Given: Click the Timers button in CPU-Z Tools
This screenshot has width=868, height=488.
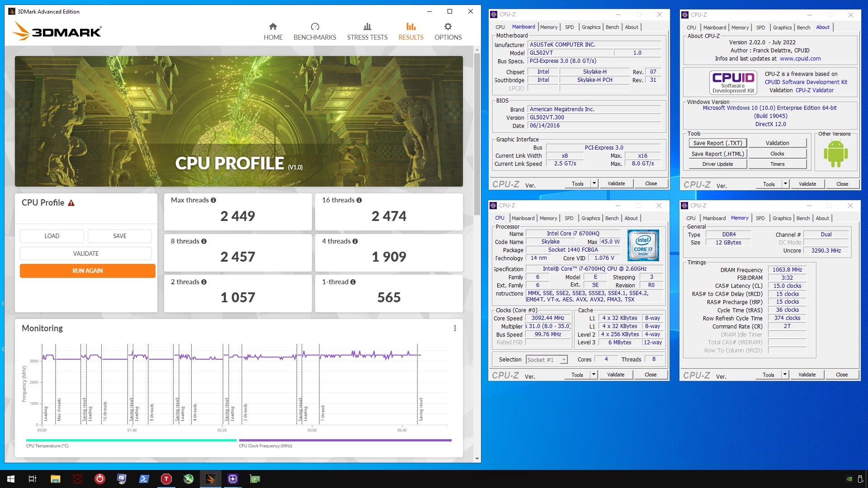Looking at the screenshot, I should click(777, 164).
